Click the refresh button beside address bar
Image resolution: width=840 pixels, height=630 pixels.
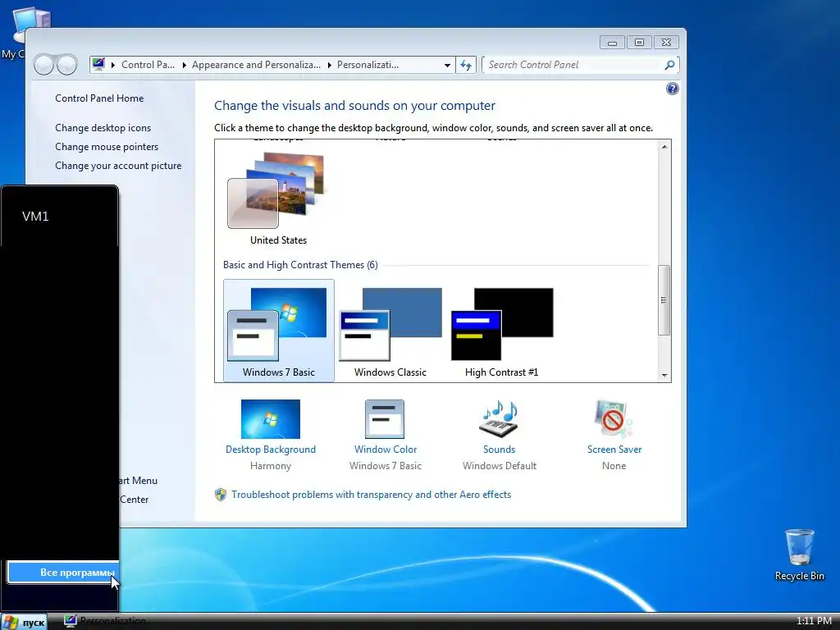click(466, 65)
